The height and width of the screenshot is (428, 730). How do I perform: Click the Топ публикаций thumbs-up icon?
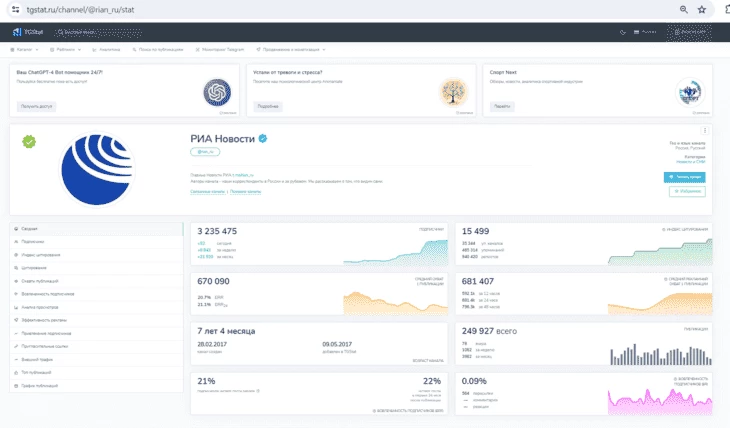click(16, 373)
